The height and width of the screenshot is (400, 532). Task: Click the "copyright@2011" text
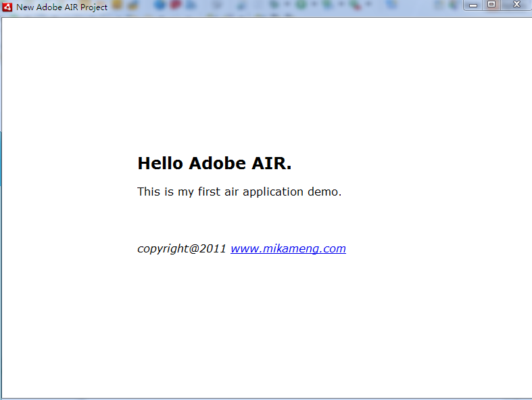coord(182,249)
